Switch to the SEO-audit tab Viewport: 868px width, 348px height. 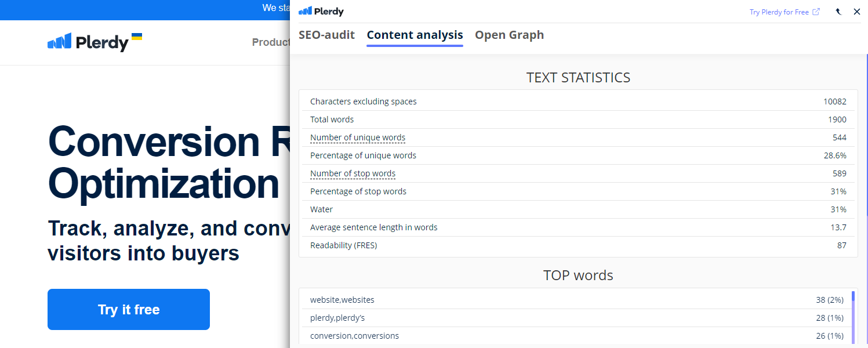pos(326,35)
